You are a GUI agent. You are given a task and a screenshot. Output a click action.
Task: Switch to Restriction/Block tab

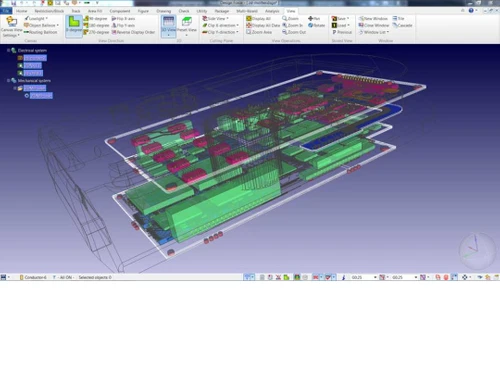pyautogui.click(x=49, y=11)
